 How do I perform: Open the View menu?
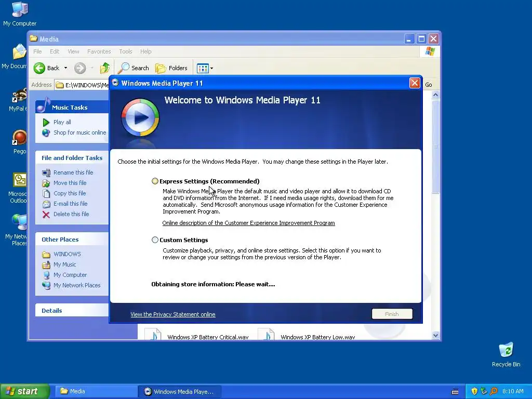[x=73, y=51]
